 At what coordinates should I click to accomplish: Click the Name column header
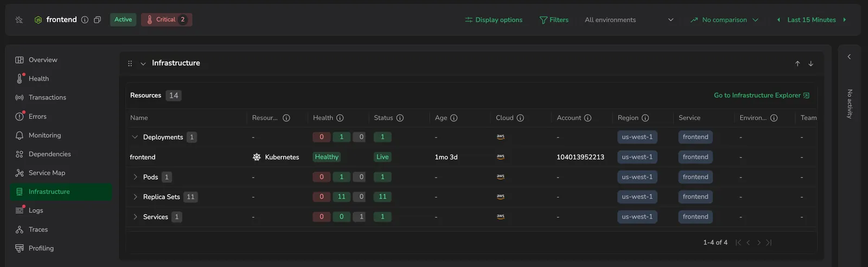coord(139,118)
